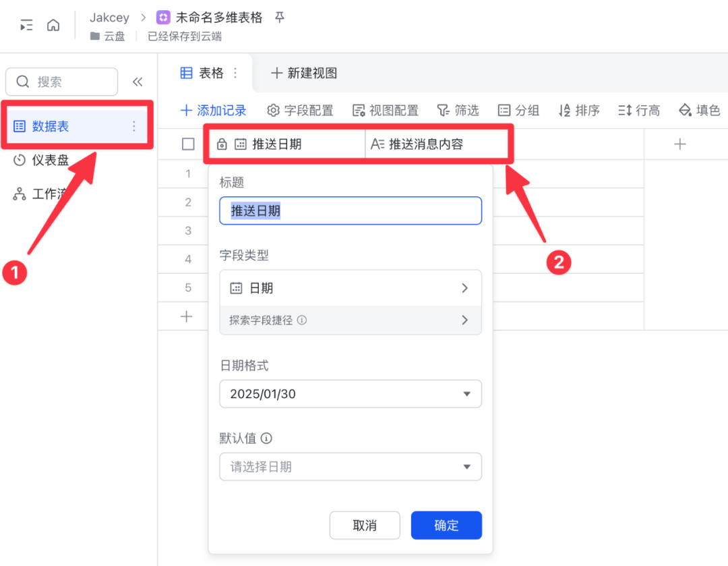The width and height of the screenshot is (728, 566).
Task: Open the 分组 grouping tool
Action: (518, 110)
